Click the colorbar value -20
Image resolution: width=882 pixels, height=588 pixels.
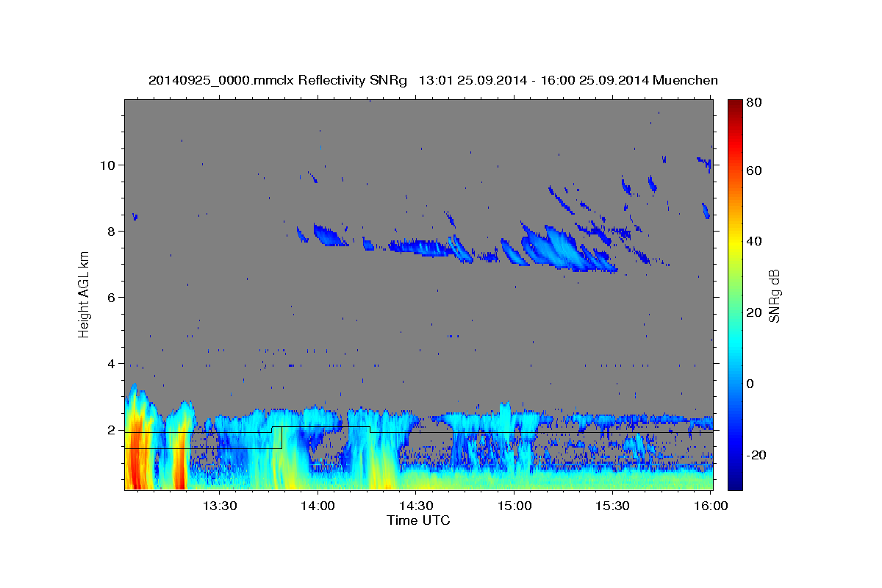(756, 455)
